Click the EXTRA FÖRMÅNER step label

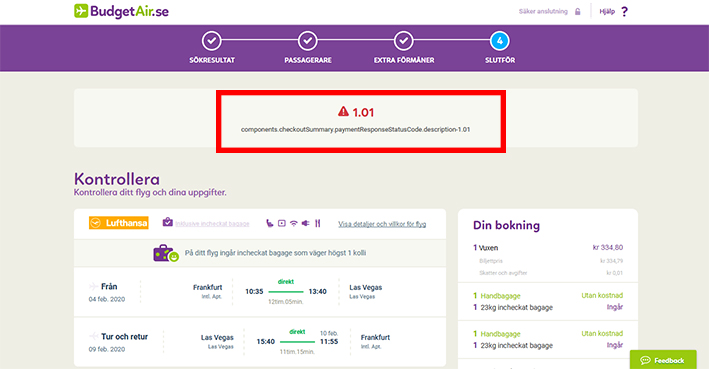(404, 60)
